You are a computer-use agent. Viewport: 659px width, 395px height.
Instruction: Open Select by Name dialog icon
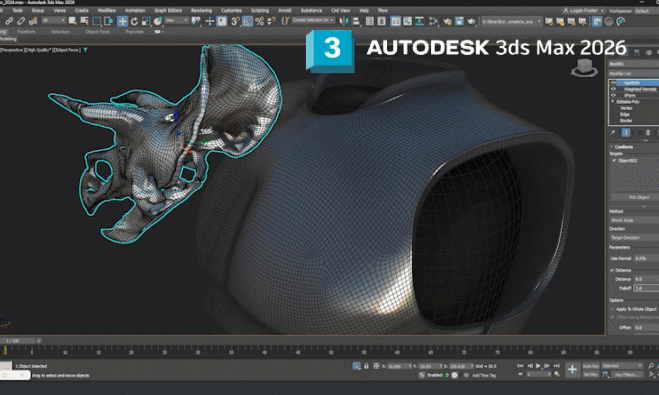coord(84,21)
